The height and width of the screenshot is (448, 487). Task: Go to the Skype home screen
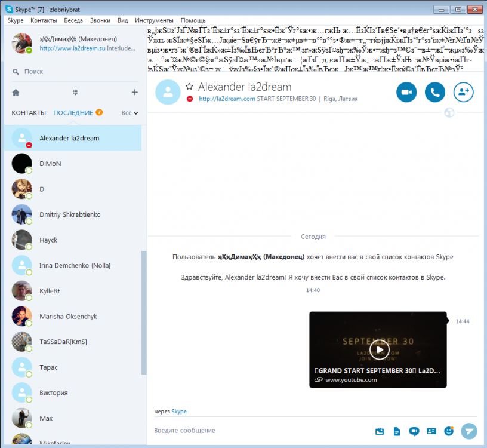click(x=16, y=92)
